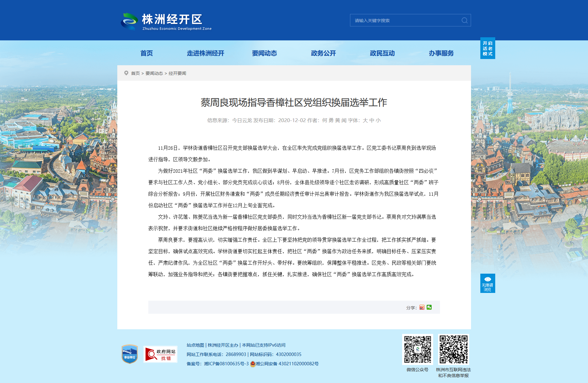Click the 事业单位 shield emblem
This screenshot has width=588, height=383.
coord(130,354)
